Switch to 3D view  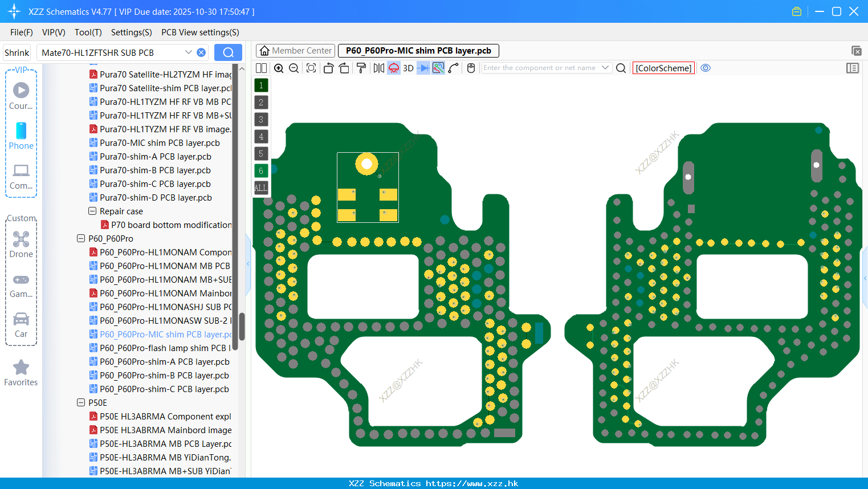click(408, 68)
